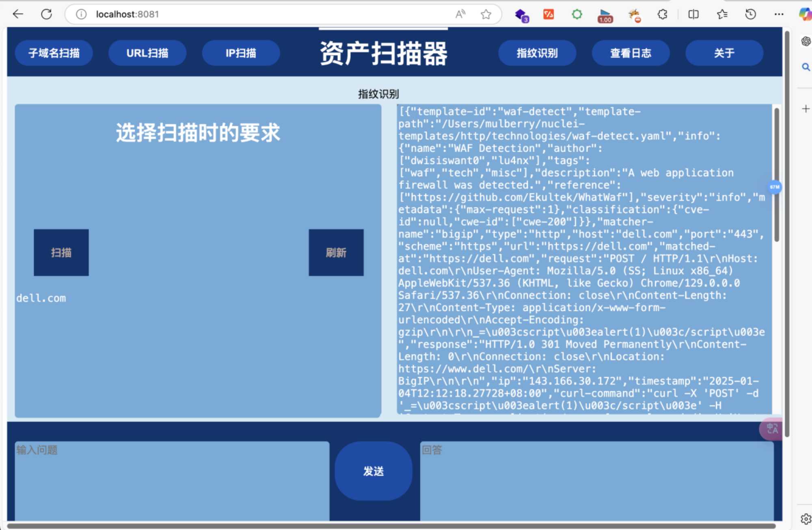Image resolution: width=812 pixels, height=530 pixels.
Task: Click the translate floating icon
Action: (x=771, y=429)
